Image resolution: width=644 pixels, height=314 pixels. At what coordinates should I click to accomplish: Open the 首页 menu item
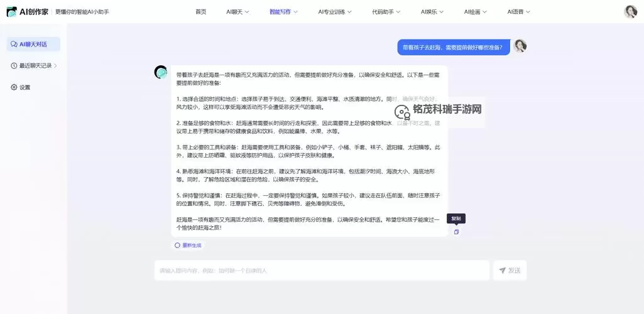point(201,12)
